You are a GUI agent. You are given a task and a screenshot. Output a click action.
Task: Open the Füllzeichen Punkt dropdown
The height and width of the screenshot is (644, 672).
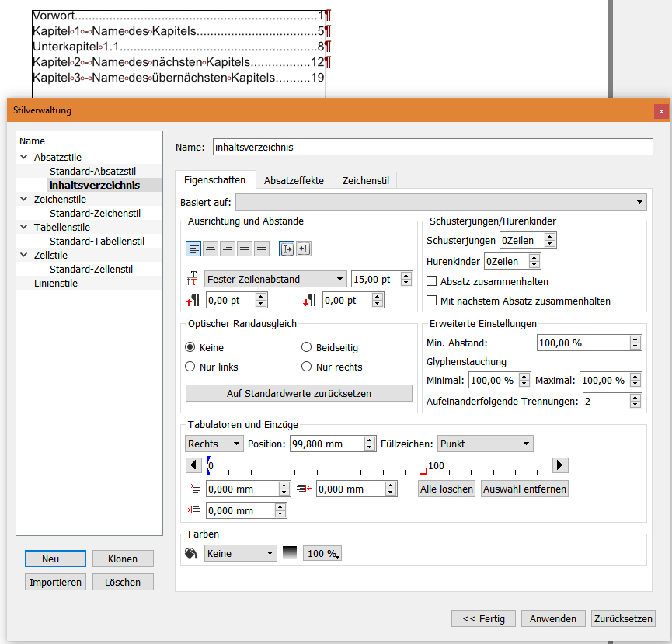485,444
